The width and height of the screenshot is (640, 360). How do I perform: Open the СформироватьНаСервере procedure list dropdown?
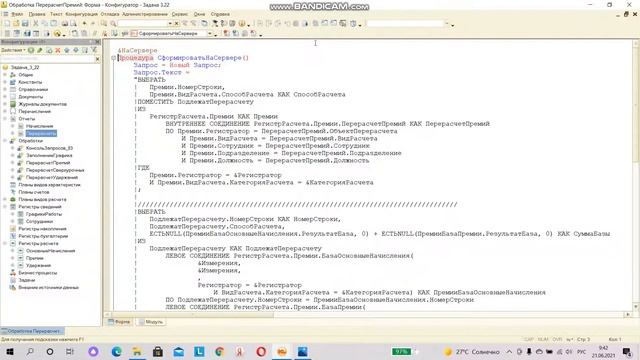pos(210,33)
